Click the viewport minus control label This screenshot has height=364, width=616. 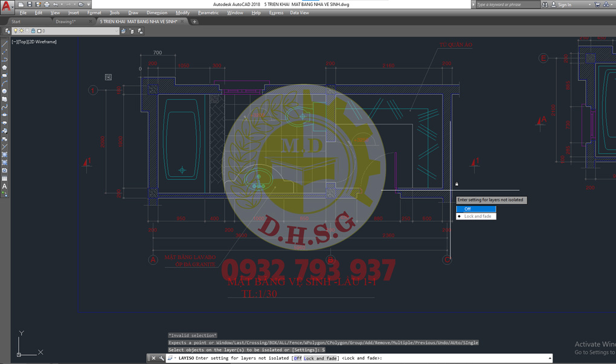tap(14, 42)
